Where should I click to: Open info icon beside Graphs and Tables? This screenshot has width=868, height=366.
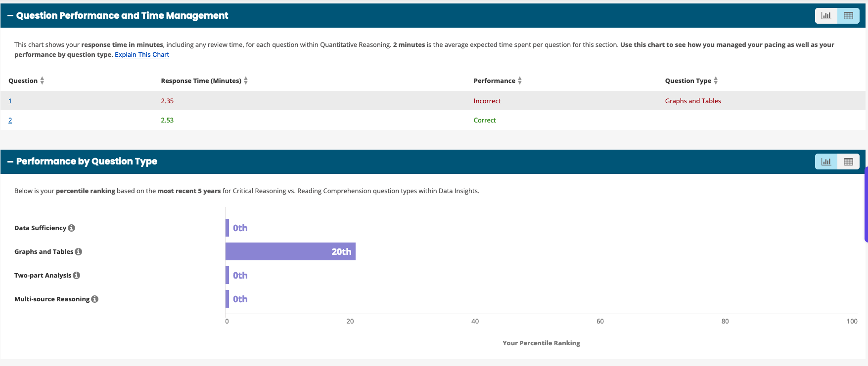coord(79,251)
